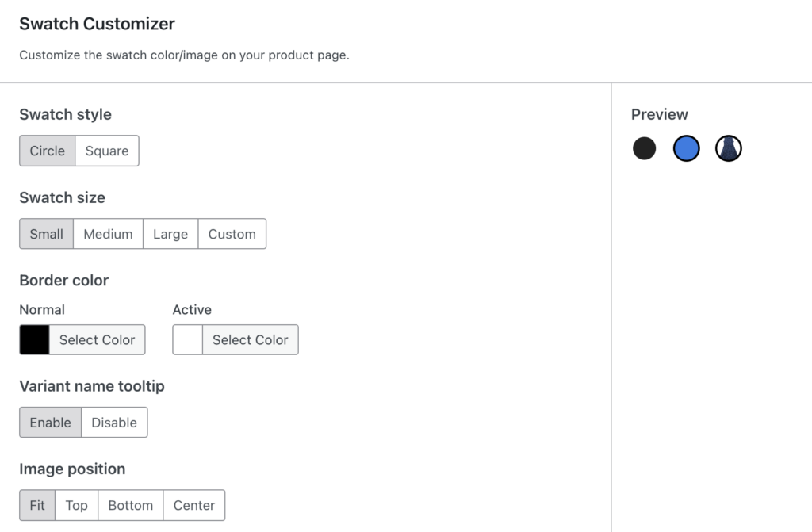Choose the Small swatch size
The image size is (812, 532).
pos(47,234)
